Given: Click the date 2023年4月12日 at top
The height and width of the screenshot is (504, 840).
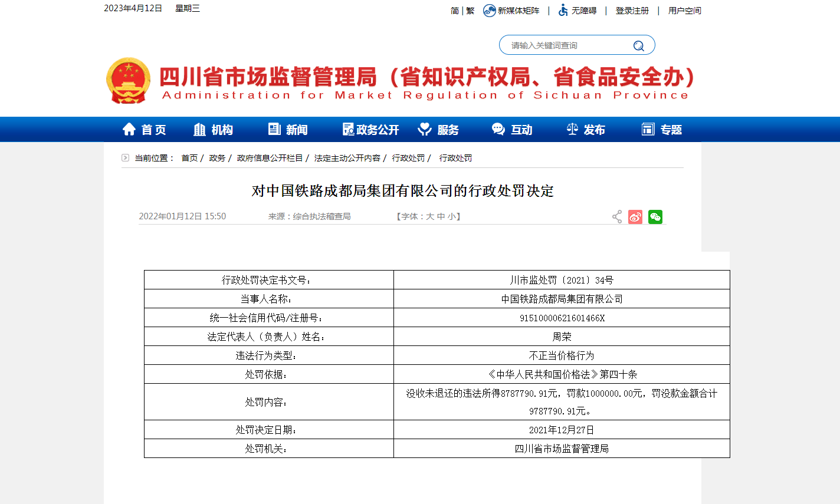Looking at the screenshot, I should click(x=133, y=8).
